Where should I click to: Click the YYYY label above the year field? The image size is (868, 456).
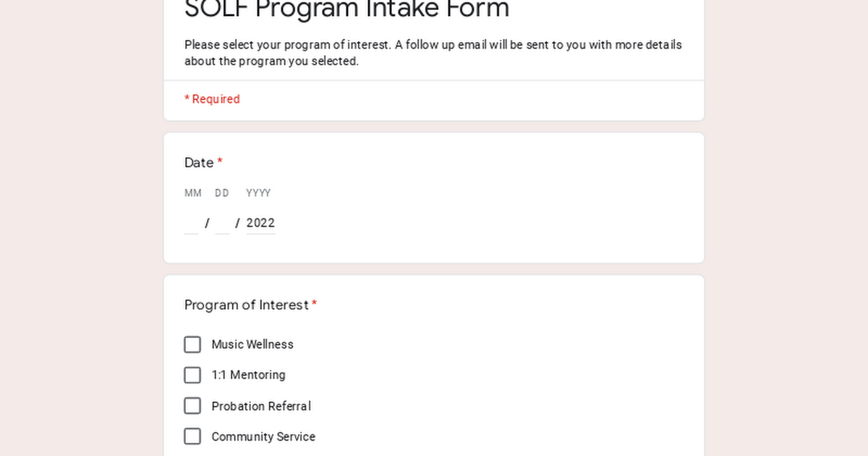click(258, 193)
